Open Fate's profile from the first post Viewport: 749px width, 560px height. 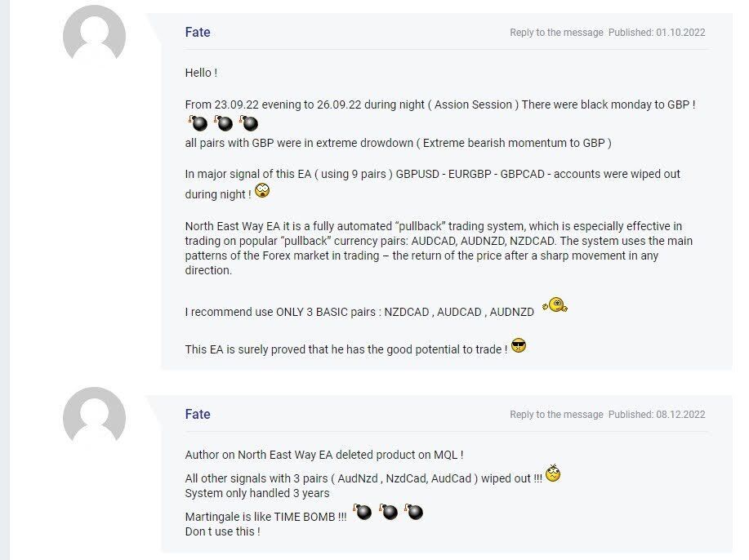198,33
